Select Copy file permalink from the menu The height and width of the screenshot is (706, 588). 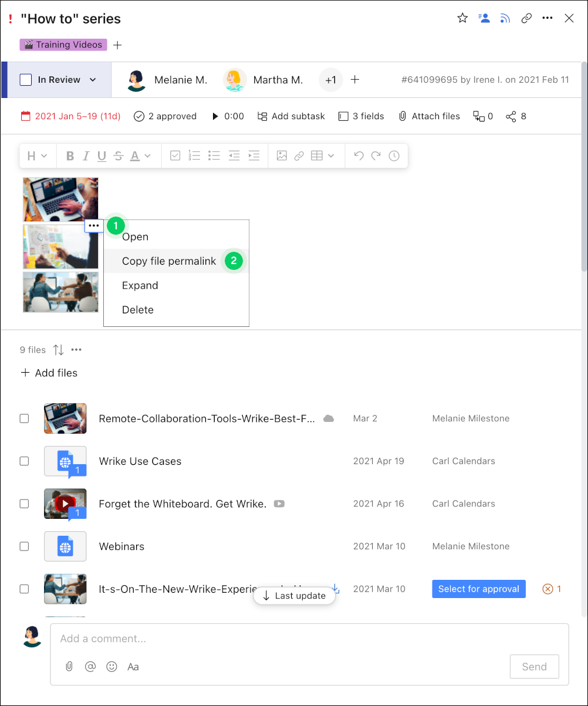(x=169, y=261)
